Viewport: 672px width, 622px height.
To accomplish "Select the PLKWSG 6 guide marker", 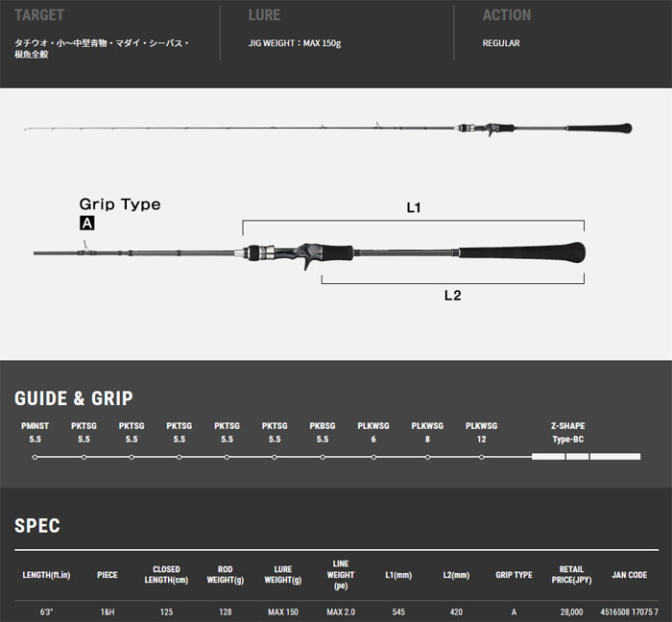I will click(373, 456).
